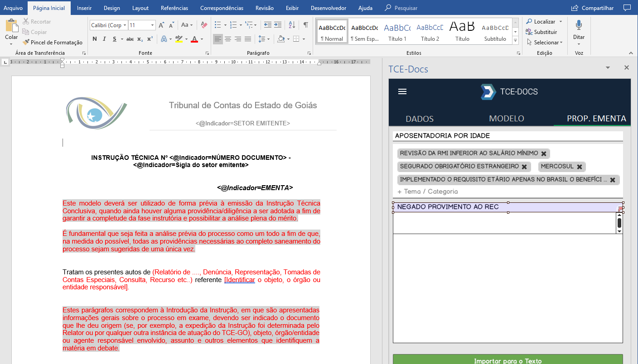Switch to the MODELO tab
Screen dimensions: 638x364
pyautogui.click(x=506, y=119)
